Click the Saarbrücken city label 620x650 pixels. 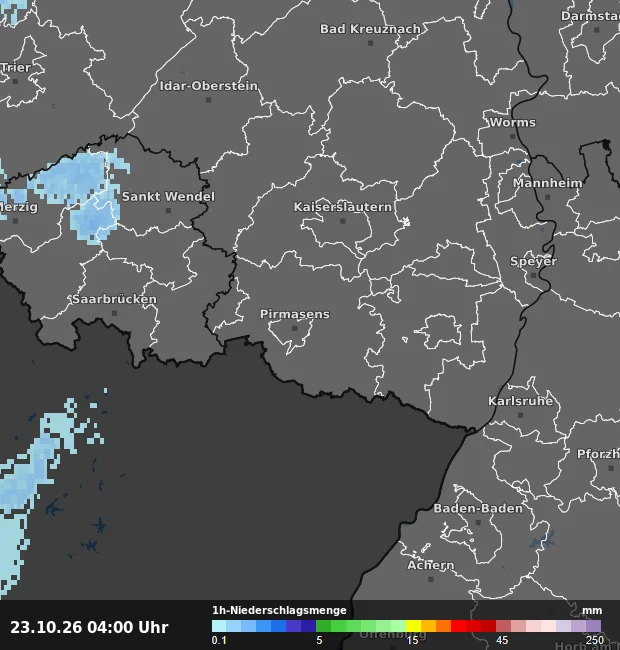click(114, 299)
